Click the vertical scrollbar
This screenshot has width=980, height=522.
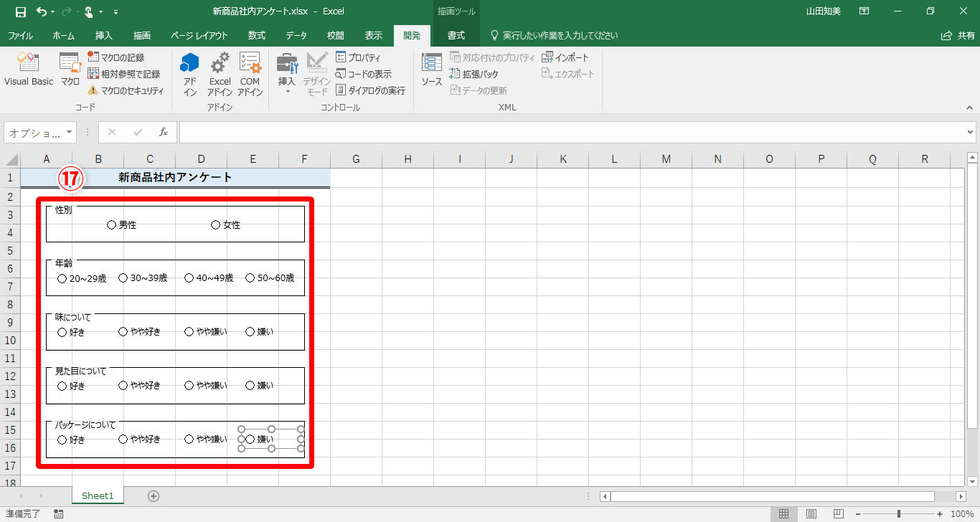pyautogui.click(x=972, y=295)
